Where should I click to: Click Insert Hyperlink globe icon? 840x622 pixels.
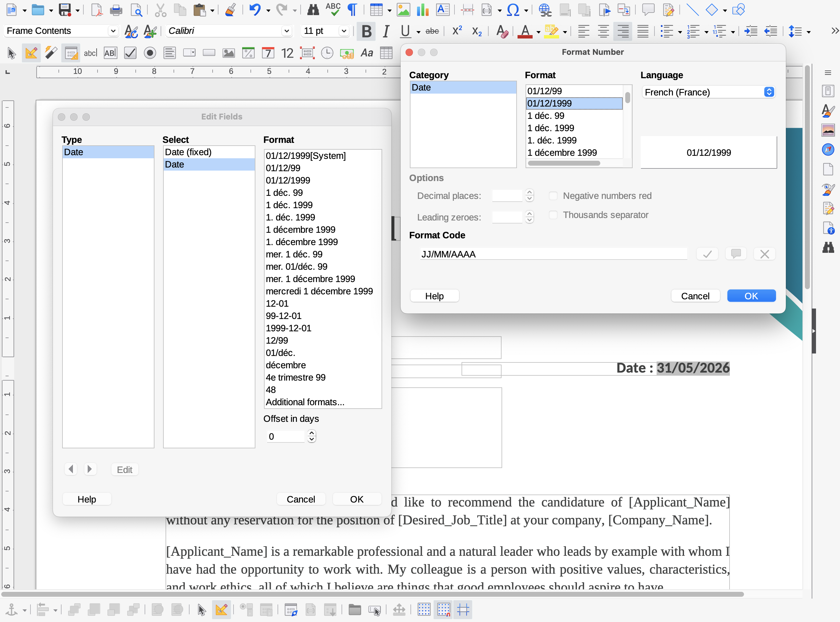coord(545,10)
